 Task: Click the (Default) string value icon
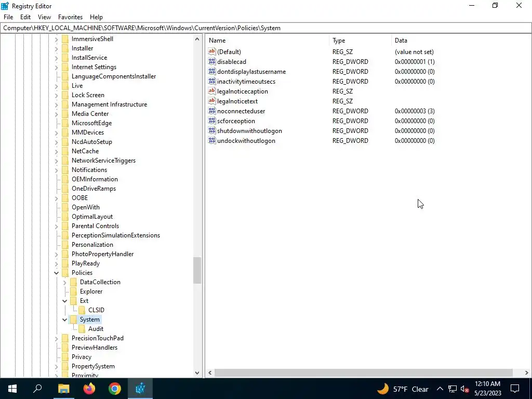coord(212,51)
